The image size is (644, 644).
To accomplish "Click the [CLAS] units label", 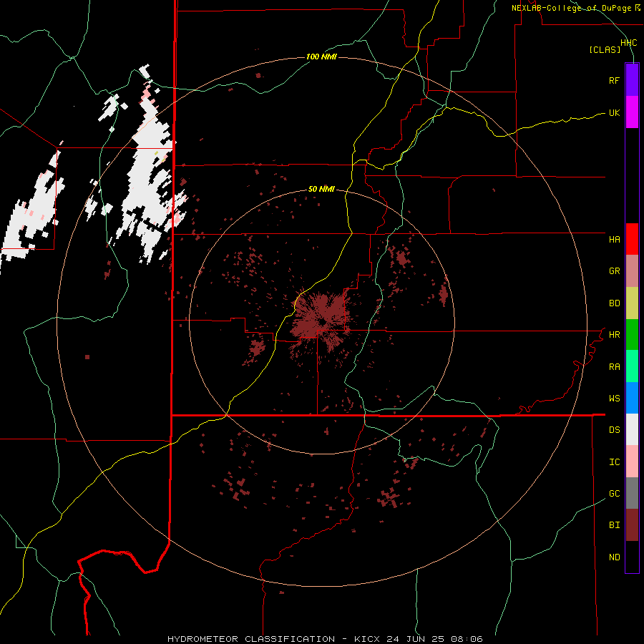I will (x=605, y=50).
